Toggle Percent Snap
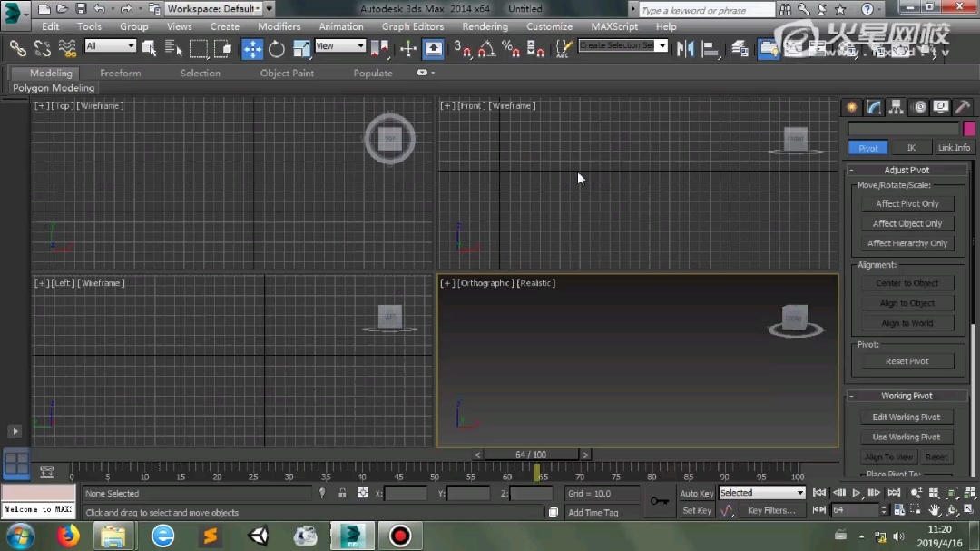The image size is (980, 551). (511, 48)
